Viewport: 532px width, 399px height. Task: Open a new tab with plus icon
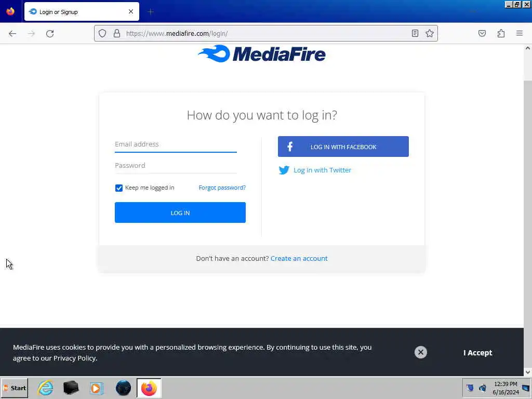[x=151, y=12]
